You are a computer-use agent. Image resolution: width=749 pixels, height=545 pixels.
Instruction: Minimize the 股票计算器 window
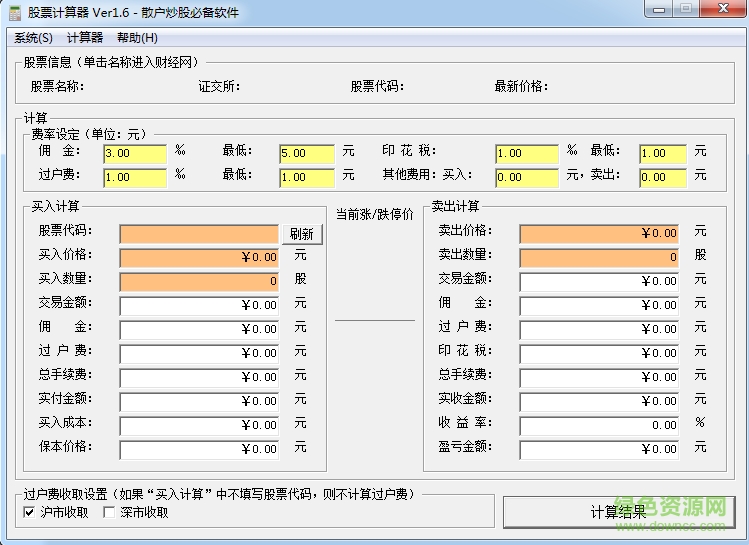[x=659, y=9]
